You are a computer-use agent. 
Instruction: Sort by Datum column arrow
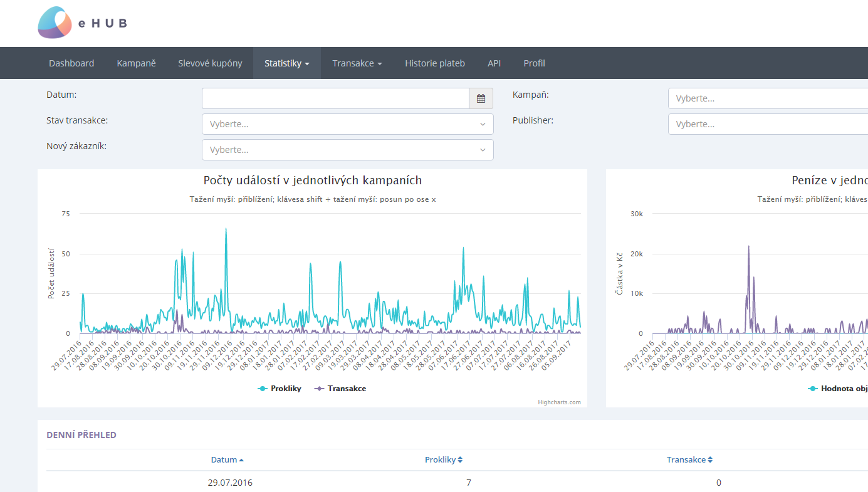(241, 460)
